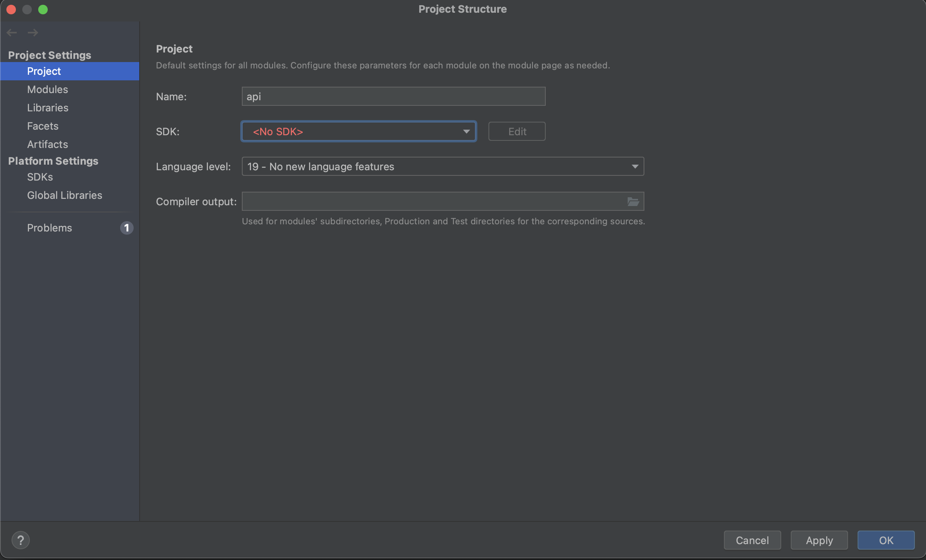926x560 pixels.
Task: Expand the Language level dropdown arrow
Action: click(x=635, y=167)
